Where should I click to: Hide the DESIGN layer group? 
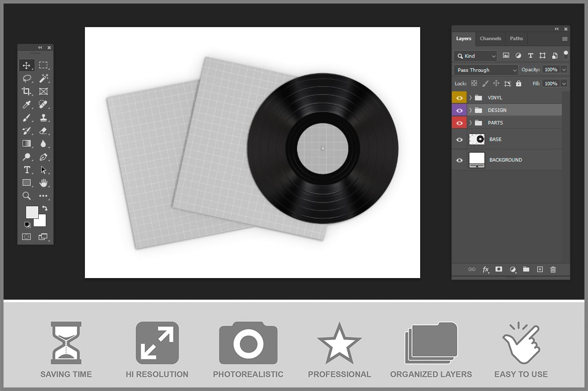pyautogui.click(x=459, y=110)
